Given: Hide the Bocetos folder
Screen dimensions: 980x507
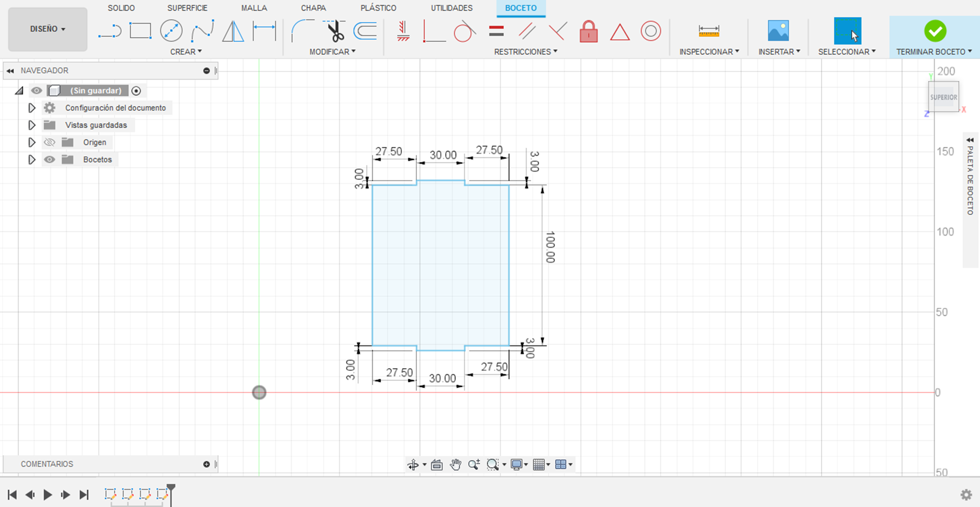Looking at the screenshot, I should point(49,159).
